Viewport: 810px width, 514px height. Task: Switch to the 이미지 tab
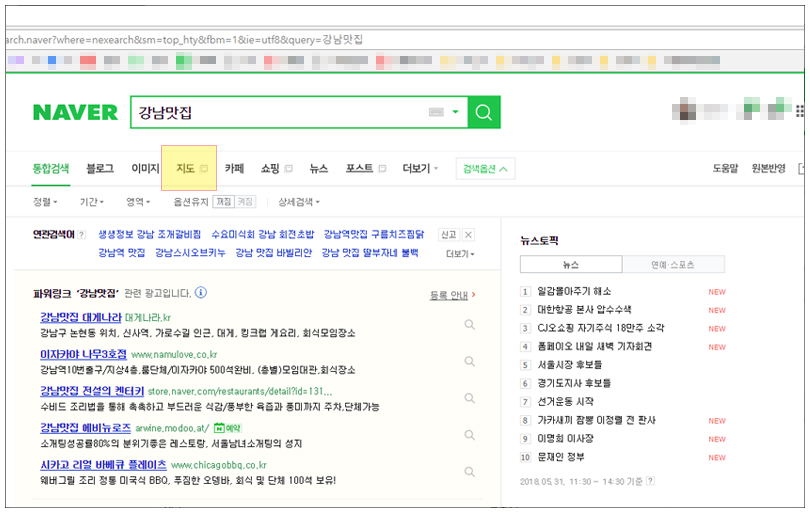click(145, 168)
